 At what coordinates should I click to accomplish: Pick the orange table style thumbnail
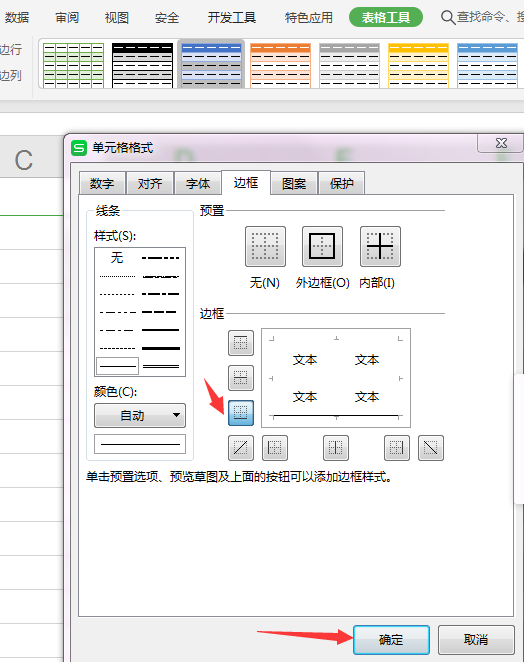coord(280,65)
